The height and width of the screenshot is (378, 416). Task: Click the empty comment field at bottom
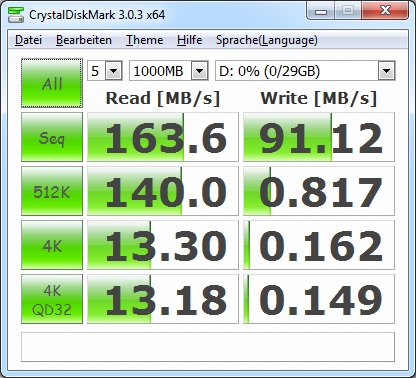[208, 347]
